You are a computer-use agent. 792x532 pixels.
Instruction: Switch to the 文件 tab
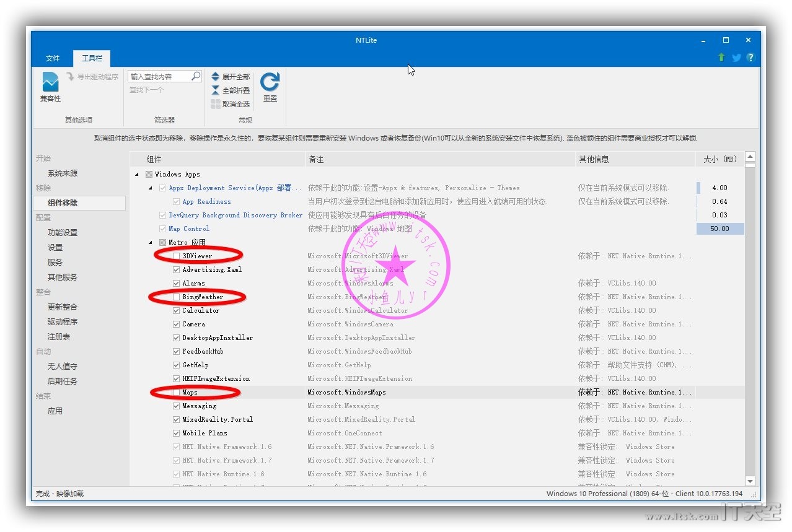53,58
